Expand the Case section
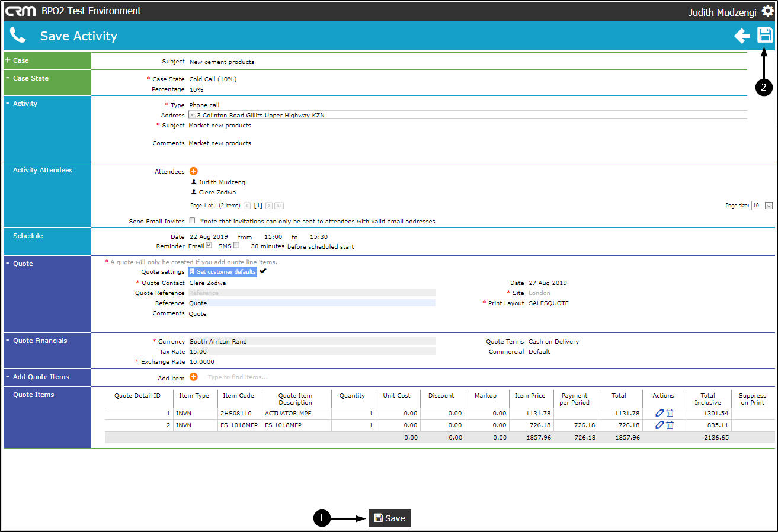 pos(8,60)
